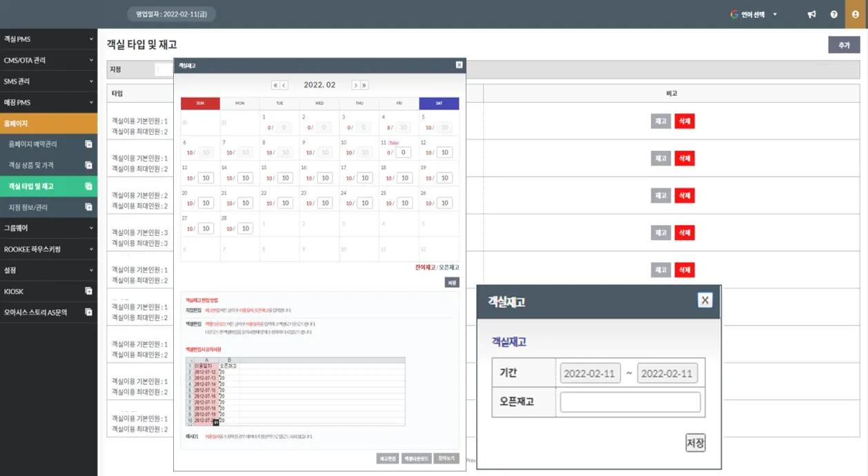
Task: Close the calendar 객실재고 popup
Action: tap(459, 65)
